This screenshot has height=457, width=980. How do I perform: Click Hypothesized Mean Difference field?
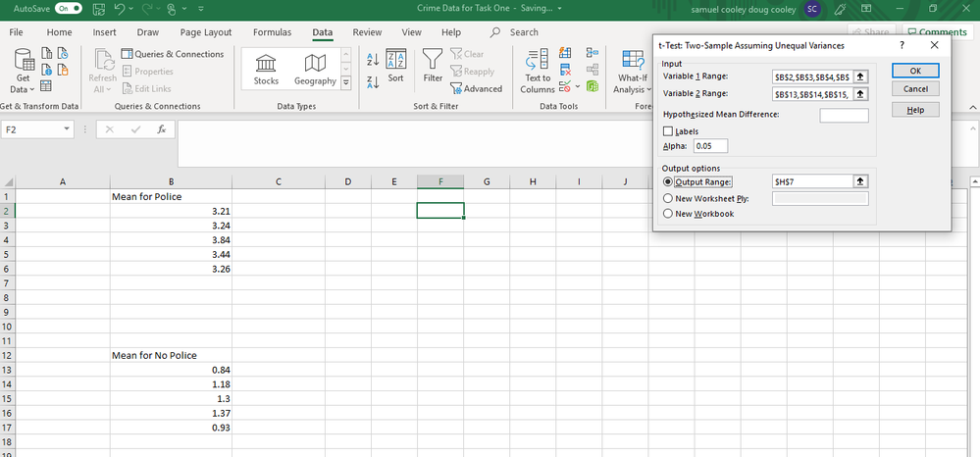pos(844,115)
